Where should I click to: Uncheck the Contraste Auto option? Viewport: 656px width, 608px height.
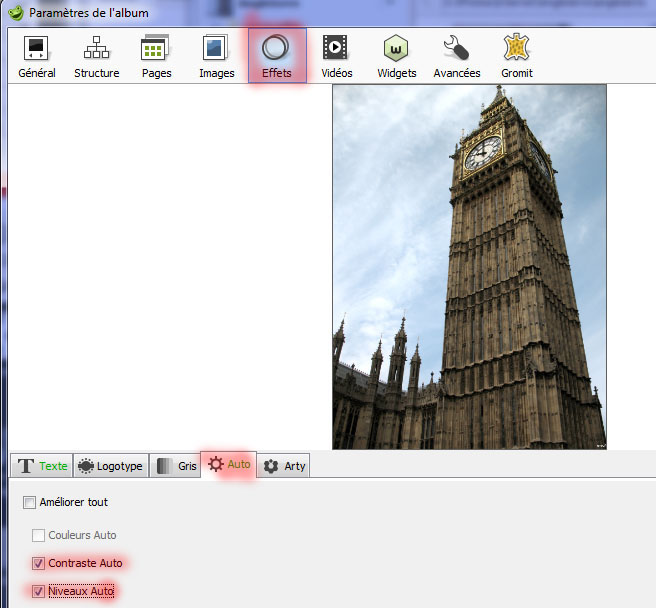(x=39, y=563)
